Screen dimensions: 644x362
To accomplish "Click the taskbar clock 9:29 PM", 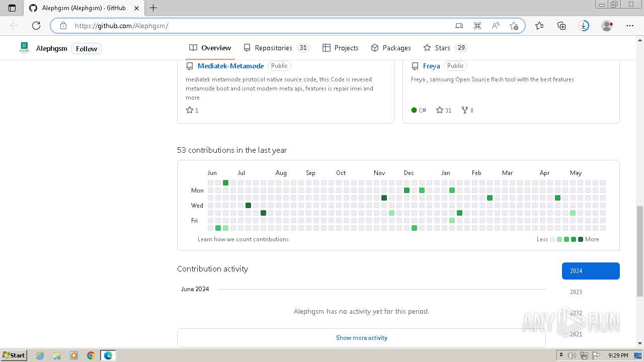I will click(618, 355).
